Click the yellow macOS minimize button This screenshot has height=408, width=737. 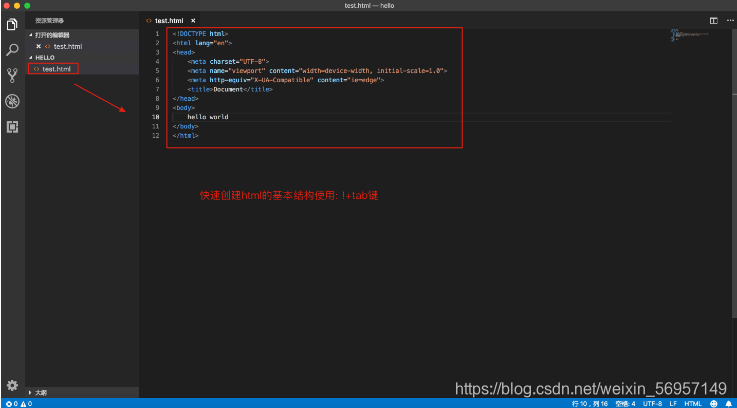click(17, 6)
